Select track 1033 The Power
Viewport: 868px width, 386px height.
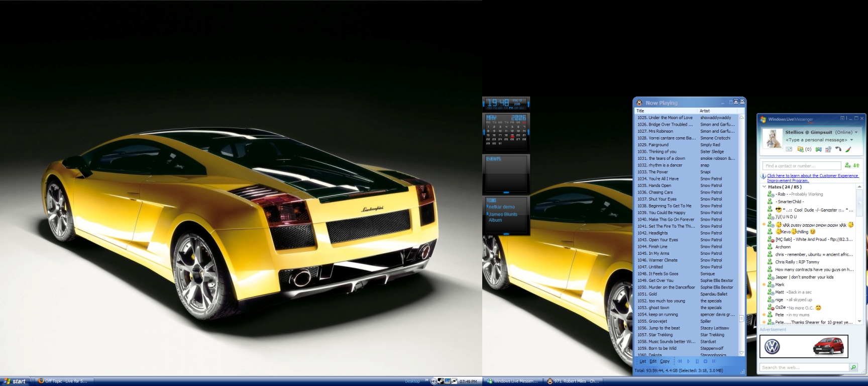(686, 172)
